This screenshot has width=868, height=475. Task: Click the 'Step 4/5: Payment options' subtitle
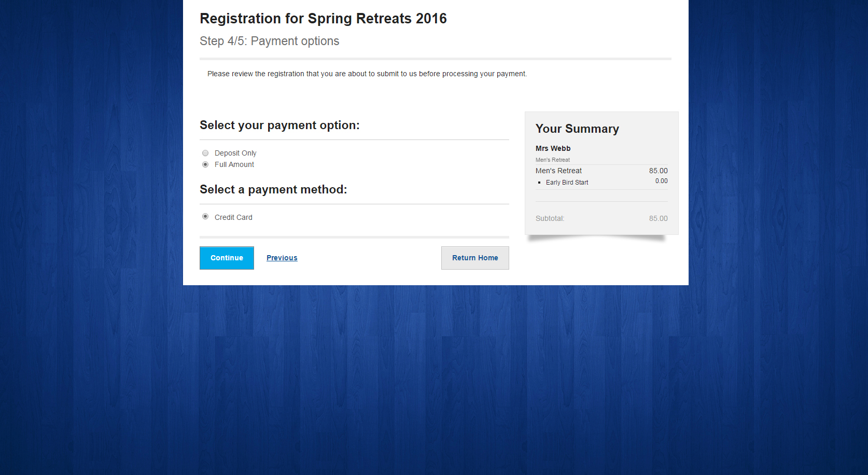[270, 41]
